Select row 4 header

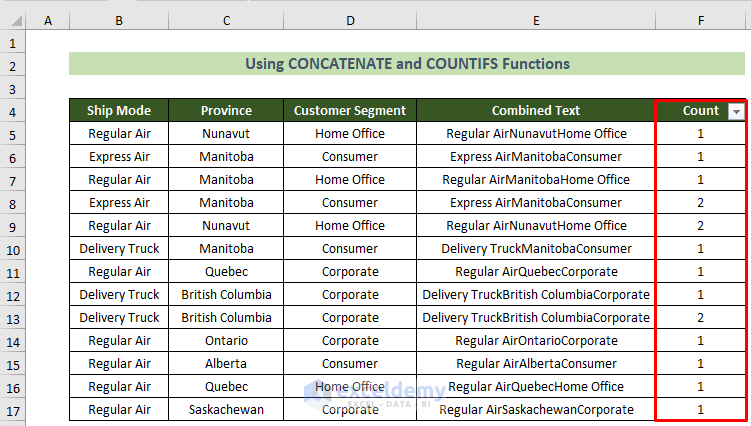tap(12, 113)
